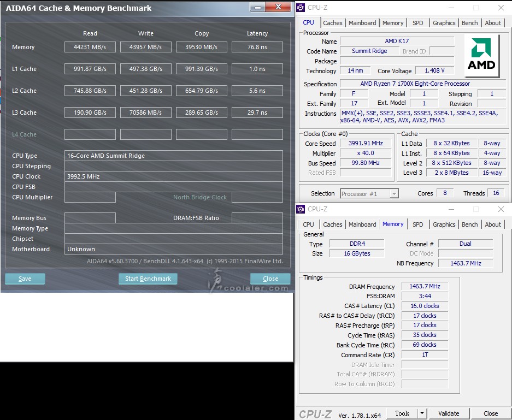Click the Validate button in CPU-Z

(449, 413)
